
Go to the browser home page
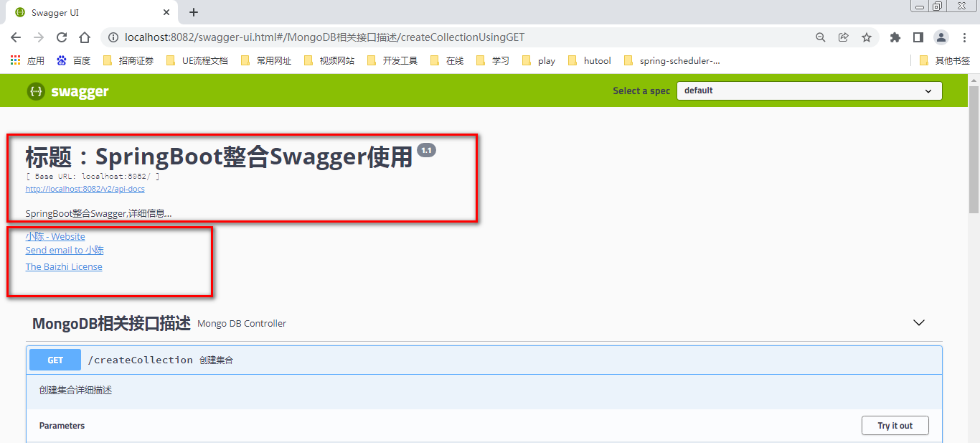85,37
